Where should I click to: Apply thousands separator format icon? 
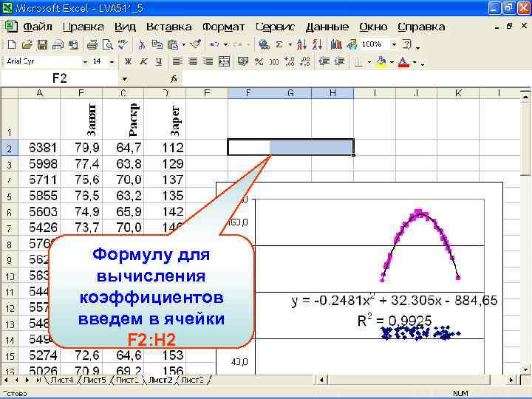click(x=274, y=61)
